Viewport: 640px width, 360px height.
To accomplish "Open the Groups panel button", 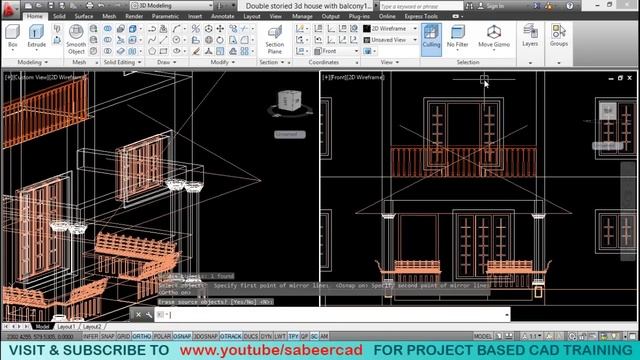I will click(559, 35).
